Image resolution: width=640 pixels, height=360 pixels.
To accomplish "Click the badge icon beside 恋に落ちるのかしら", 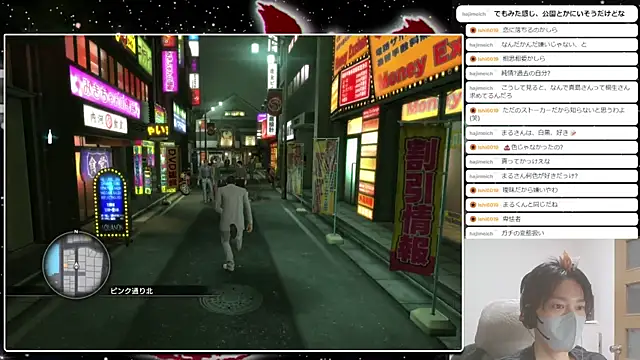I will pos(473,30).
